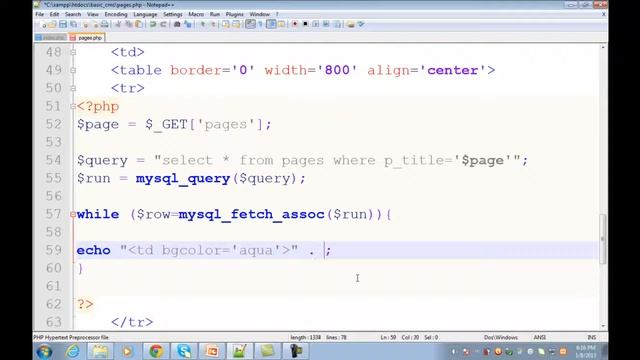Viewport: 640px width, 360px height.
Task: Click the Paste toolbar icon
Action: click(x=139, y=24)
